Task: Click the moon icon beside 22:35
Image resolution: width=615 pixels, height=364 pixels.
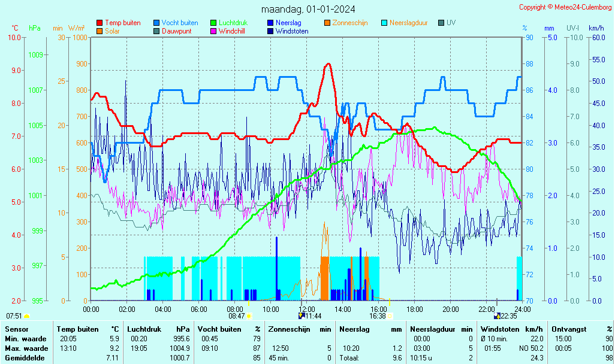Action: tap(497, 316)
